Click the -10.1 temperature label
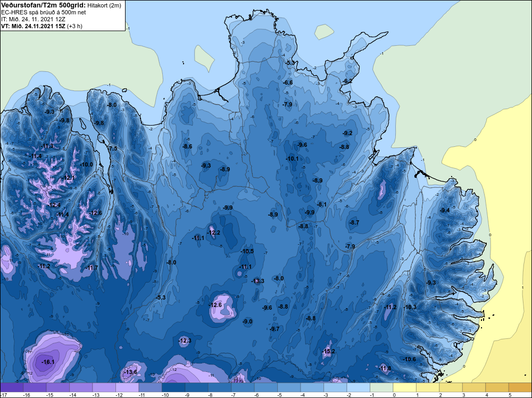Image resolution: width=532 pixels, height=398 pixels. pos(292,159)
